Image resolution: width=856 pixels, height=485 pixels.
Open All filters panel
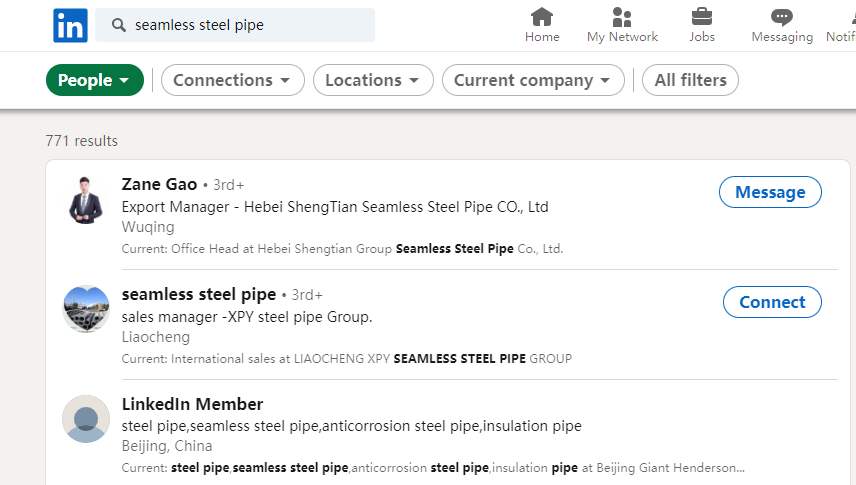[x=690, y=80]
